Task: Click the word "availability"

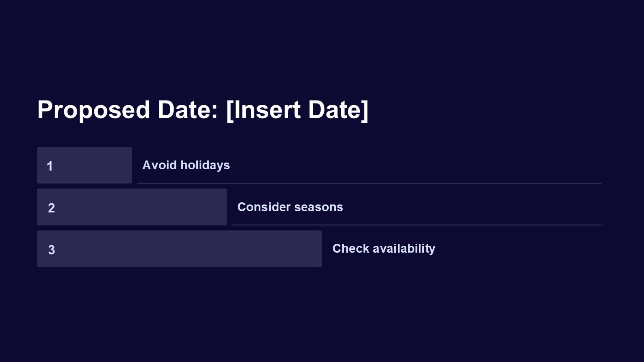Action: (404, 248)
